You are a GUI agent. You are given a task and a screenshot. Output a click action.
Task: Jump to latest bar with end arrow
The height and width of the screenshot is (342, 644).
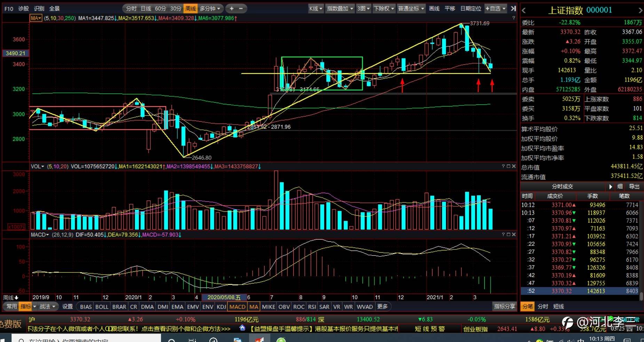(513, 8)
